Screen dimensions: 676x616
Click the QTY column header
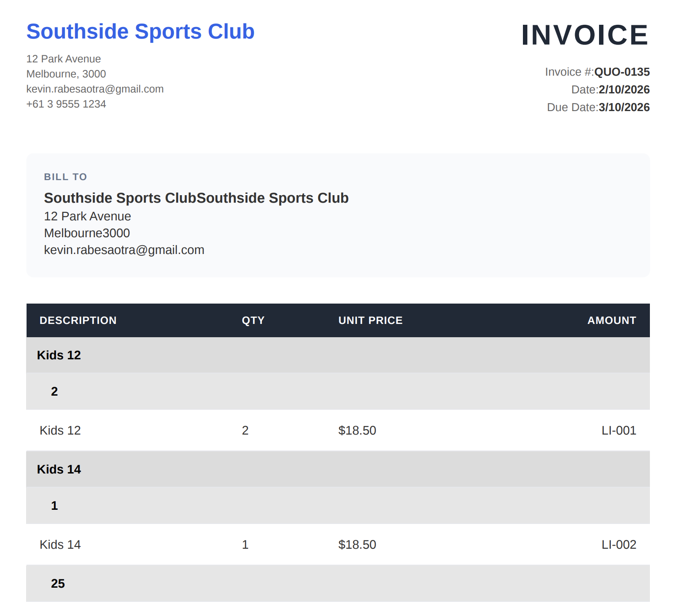253,320
